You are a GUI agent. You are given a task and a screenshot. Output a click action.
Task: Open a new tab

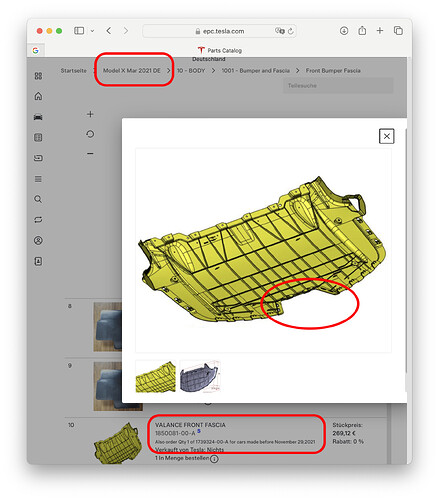(x=380, y=31)
